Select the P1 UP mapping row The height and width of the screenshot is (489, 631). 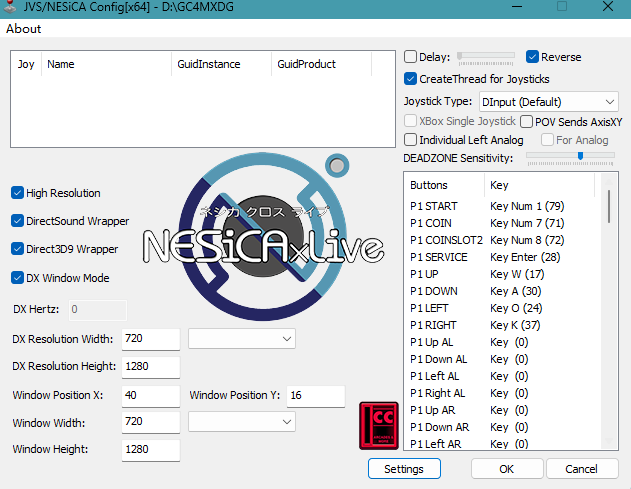[502, 274]
